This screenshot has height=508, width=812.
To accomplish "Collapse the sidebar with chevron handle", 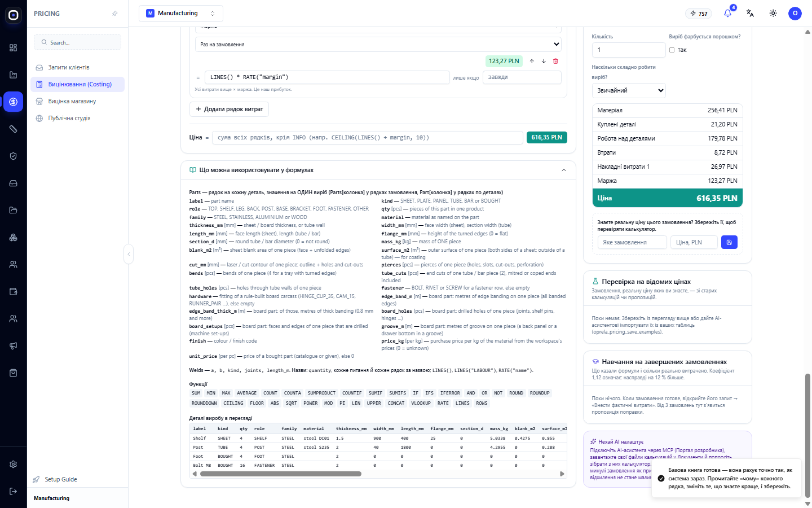I will (x=129, y=254).
